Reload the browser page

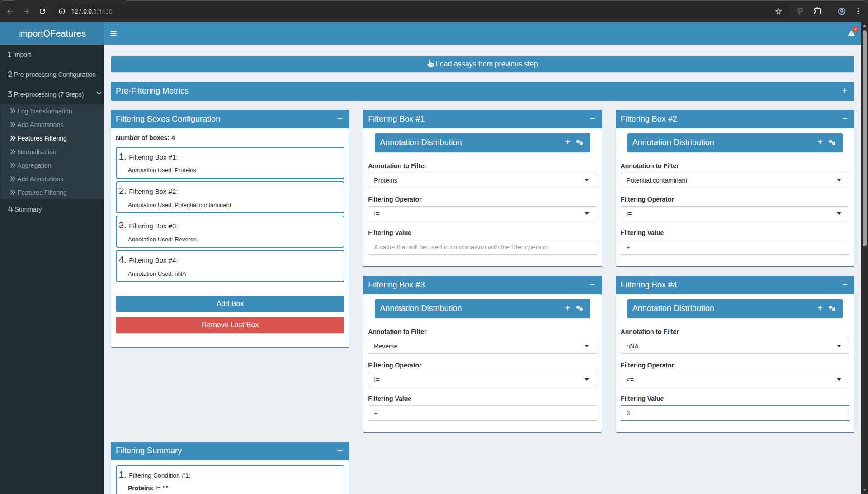pos(42,11)
